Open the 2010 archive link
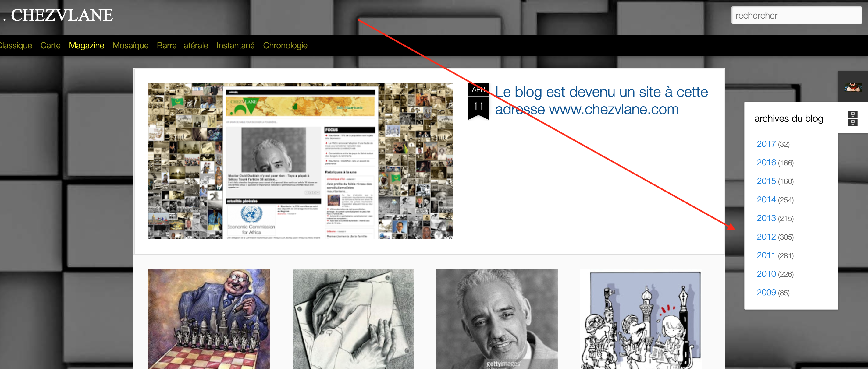 (766, 274)
